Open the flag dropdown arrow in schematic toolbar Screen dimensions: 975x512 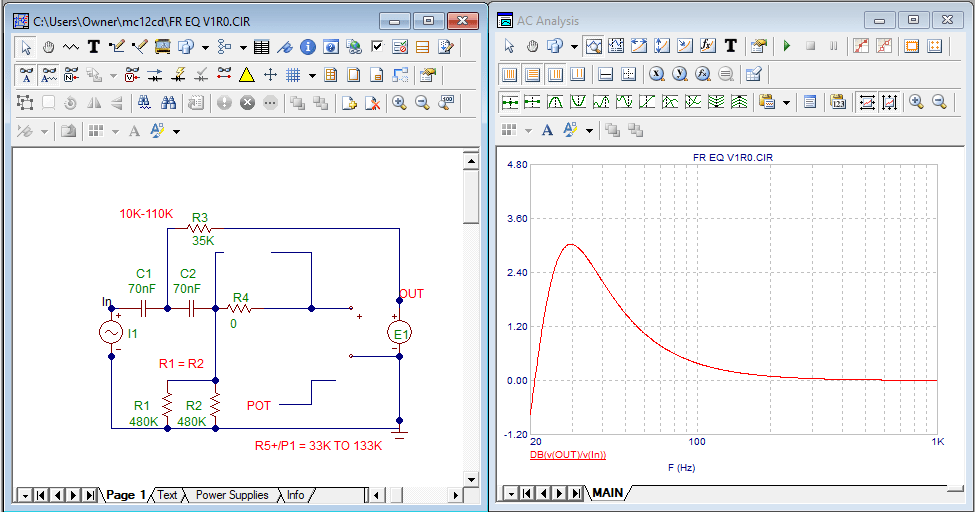(243, 47)
